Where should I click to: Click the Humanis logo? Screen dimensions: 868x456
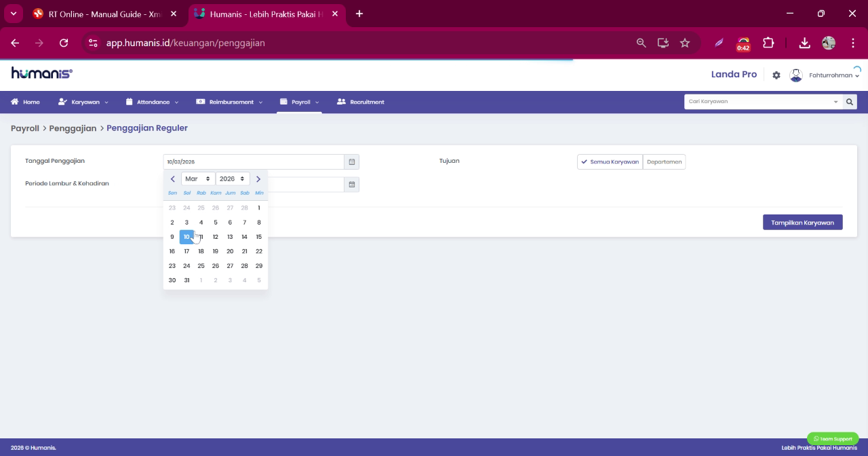point(41,73)
